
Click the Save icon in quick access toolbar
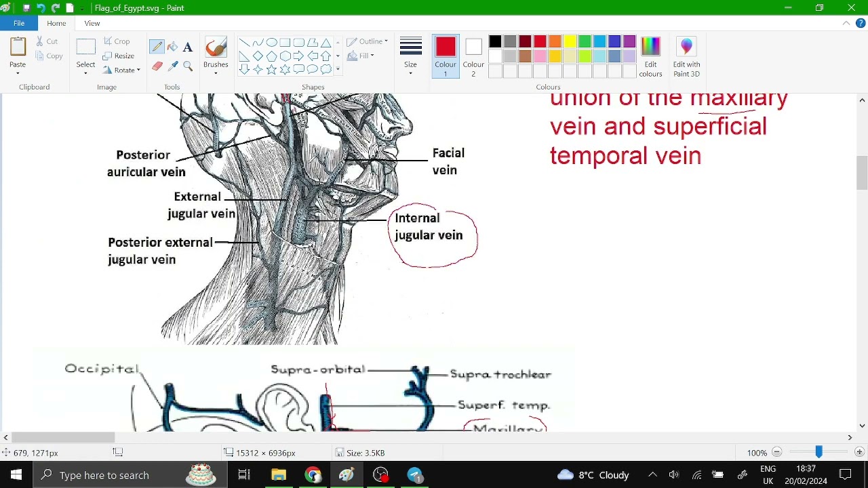pyautogui.click(x=26, y=8)
